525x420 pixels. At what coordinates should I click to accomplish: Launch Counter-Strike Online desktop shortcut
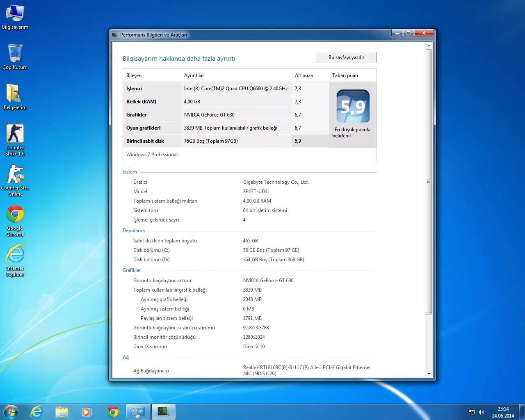(15, 180)
